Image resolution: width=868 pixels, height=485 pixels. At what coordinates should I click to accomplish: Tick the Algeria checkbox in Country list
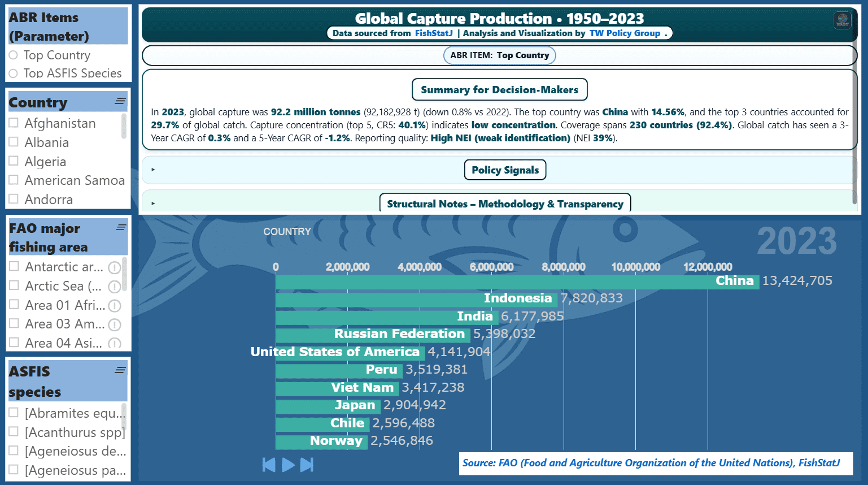(x=14, y=162)
